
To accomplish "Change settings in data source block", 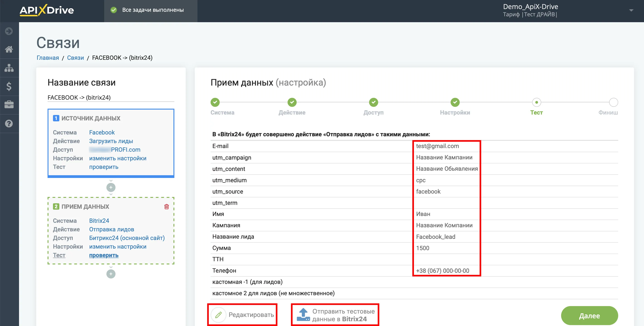I will coord(118,158).
